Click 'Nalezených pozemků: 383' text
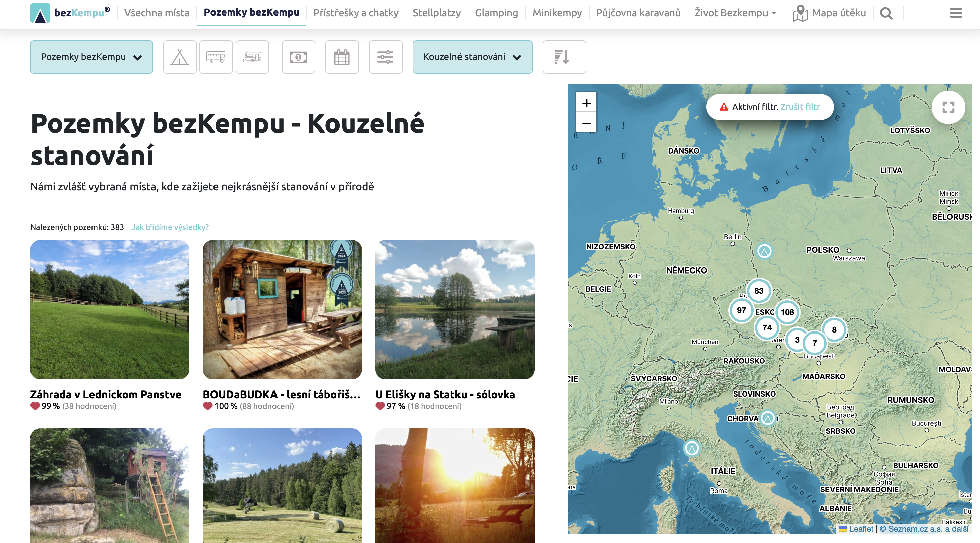Image resolution: width=980 pixels, height=543 pixels. coord(77,227)
